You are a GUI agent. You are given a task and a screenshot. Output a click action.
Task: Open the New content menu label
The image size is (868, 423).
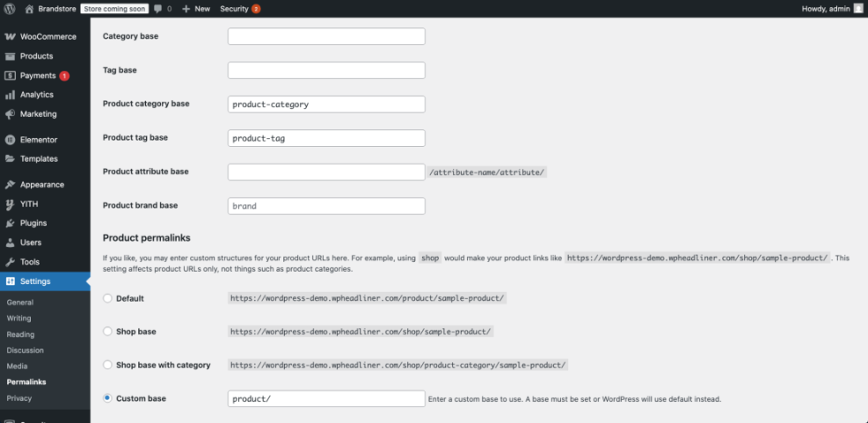[x=202, y=9]
